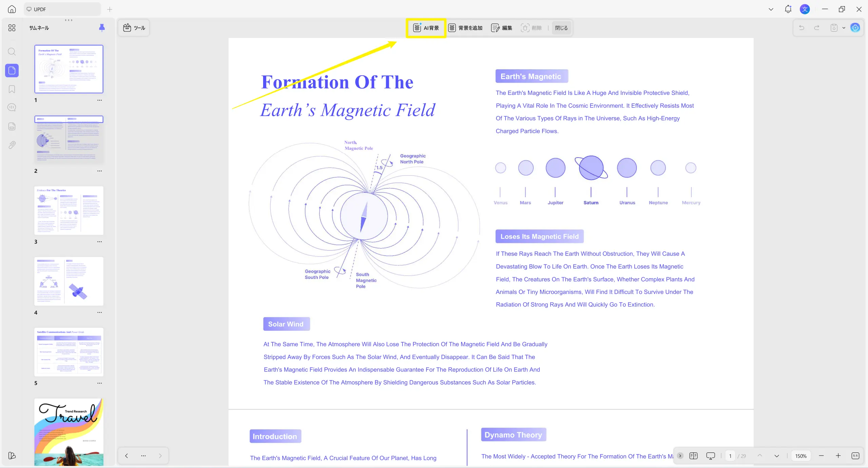
Task: Click the undo icon in the top bar
Action: click(802, 28)
